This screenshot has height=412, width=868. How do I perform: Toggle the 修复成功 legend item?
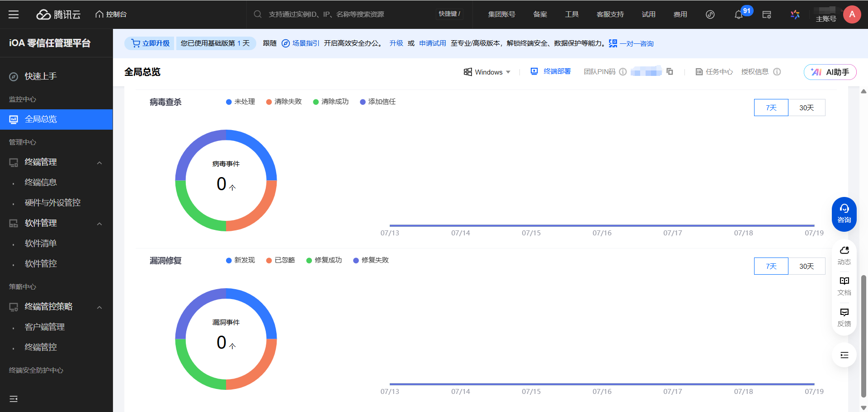tap(324, 260)
